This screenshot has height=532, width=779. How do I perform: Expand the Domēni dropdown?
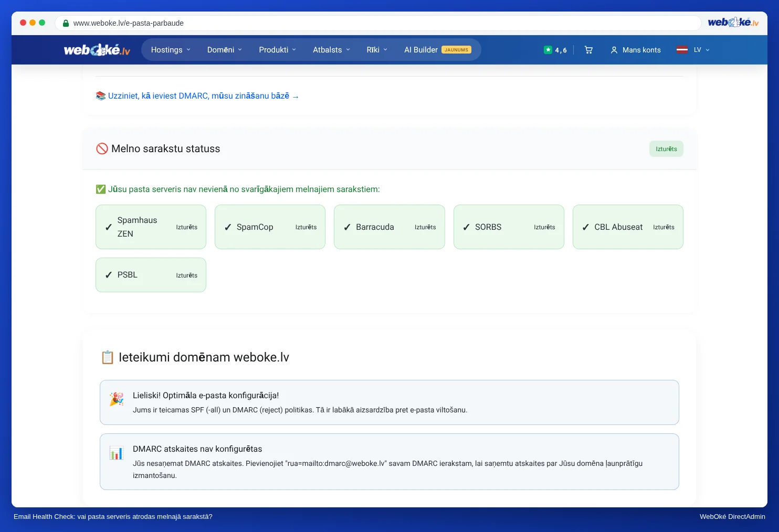[225, 50]
